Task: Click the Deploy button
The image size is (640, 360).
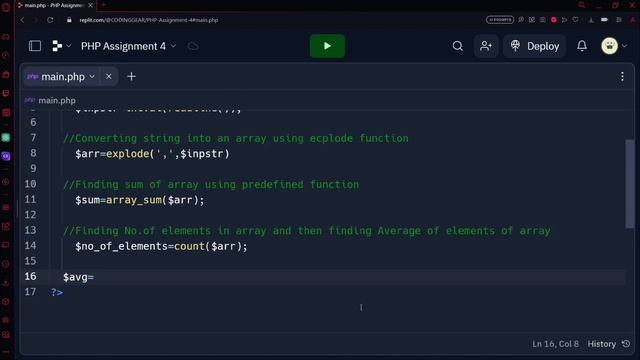Action: (x=534, y=46)
